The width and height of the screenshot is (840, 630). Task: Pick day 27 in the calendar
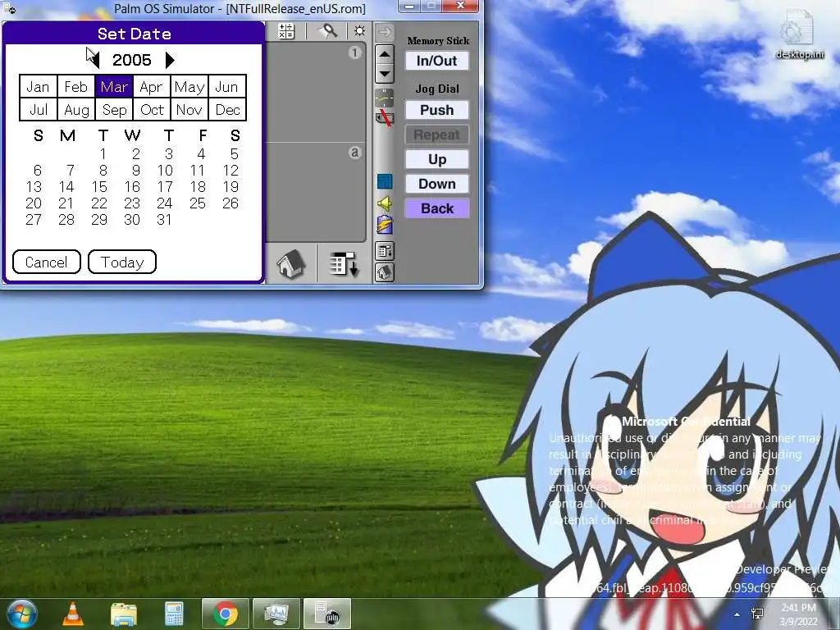coord(33,220)
